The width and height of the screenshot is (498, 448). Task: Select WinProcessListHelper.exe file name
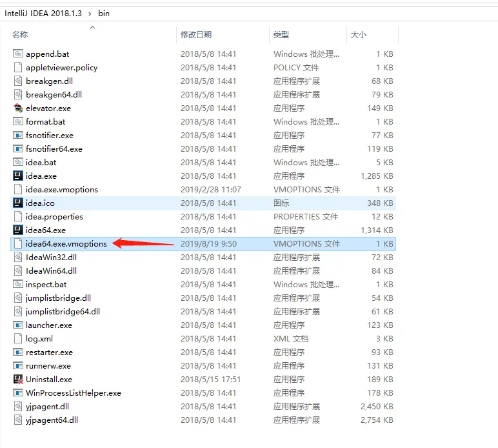coord(74,392)
